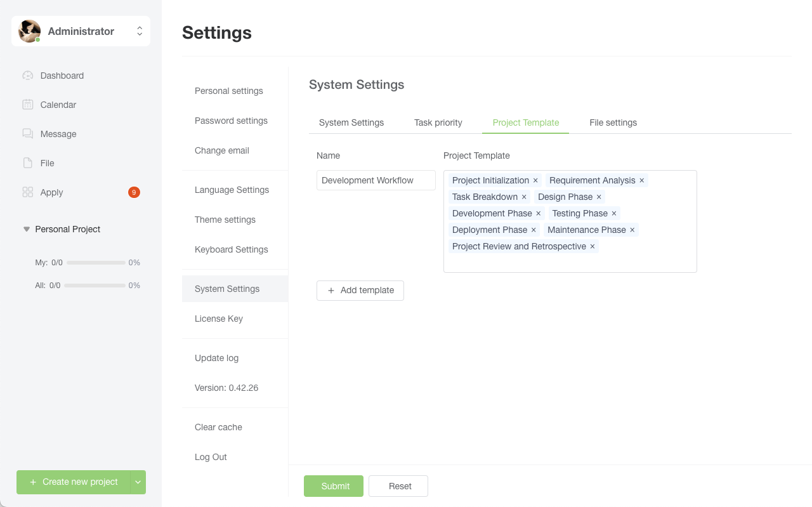Remove the Project Initialization tag
The height and width of the screenshot is (507, 812).
535,181
